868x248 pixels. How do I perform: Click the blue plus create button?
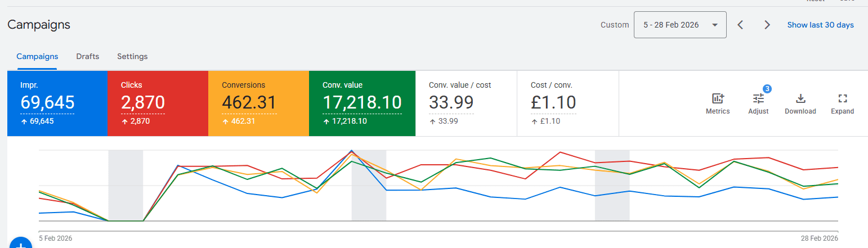tap(20, 244)
